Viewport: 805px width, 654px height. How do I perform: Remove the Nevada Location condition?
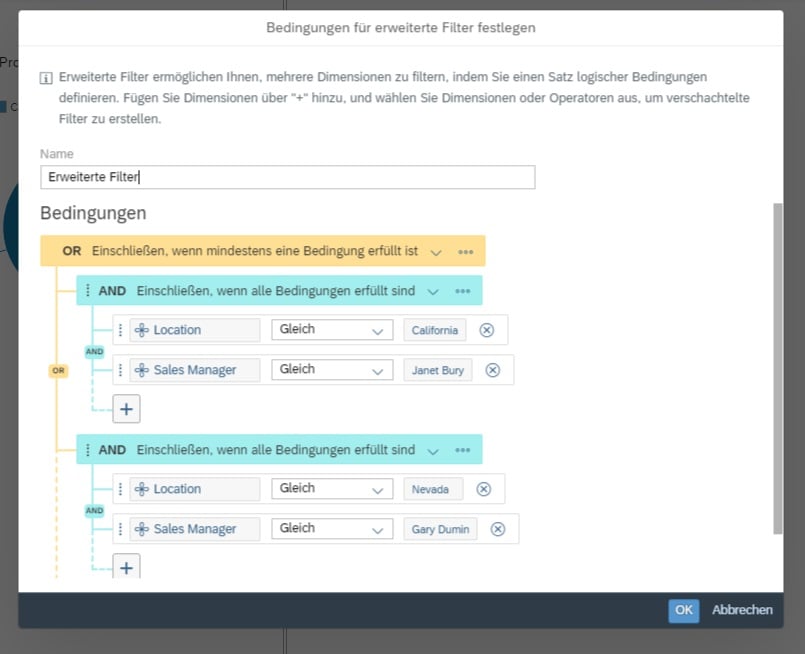[484, 489]
